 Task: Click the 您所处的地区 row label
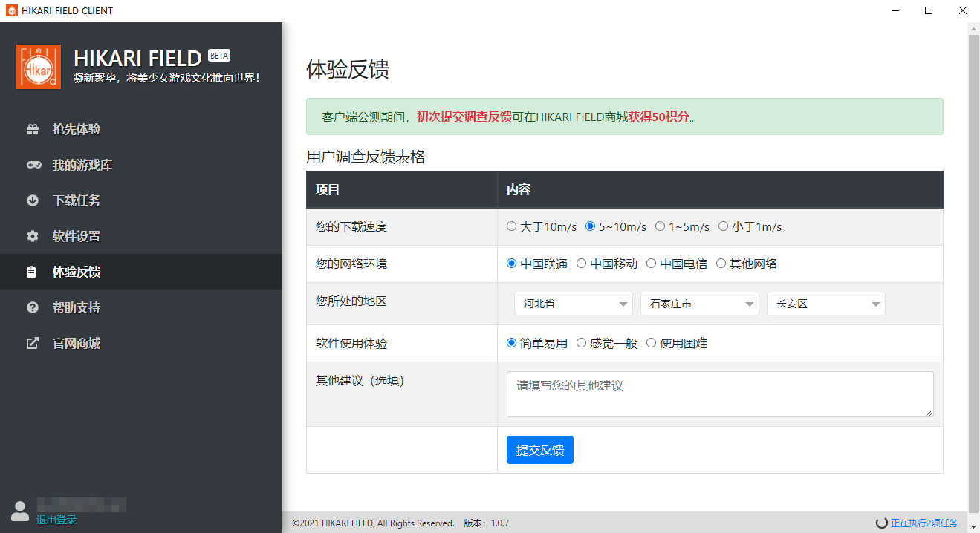[351, 301]
